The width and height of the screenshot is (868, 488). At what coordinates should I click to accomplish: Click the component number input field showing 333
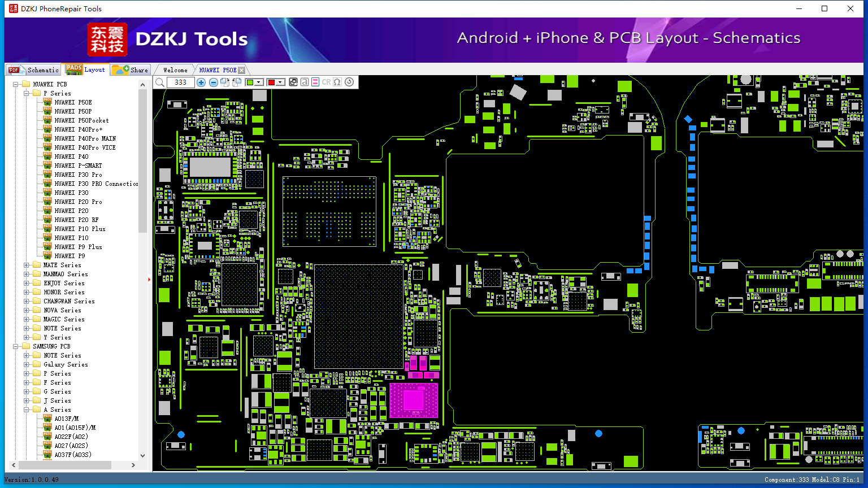180,82
